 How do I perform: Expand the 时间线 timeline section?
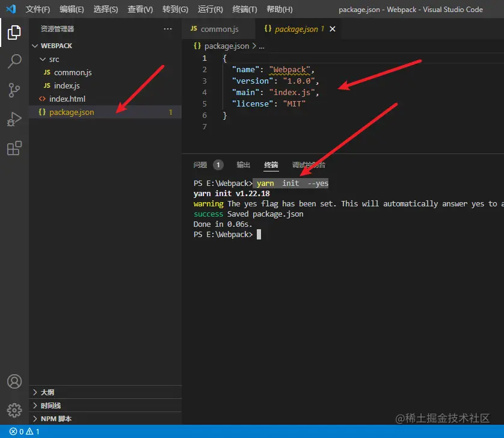pyautogui.click(x=35, y=406)
